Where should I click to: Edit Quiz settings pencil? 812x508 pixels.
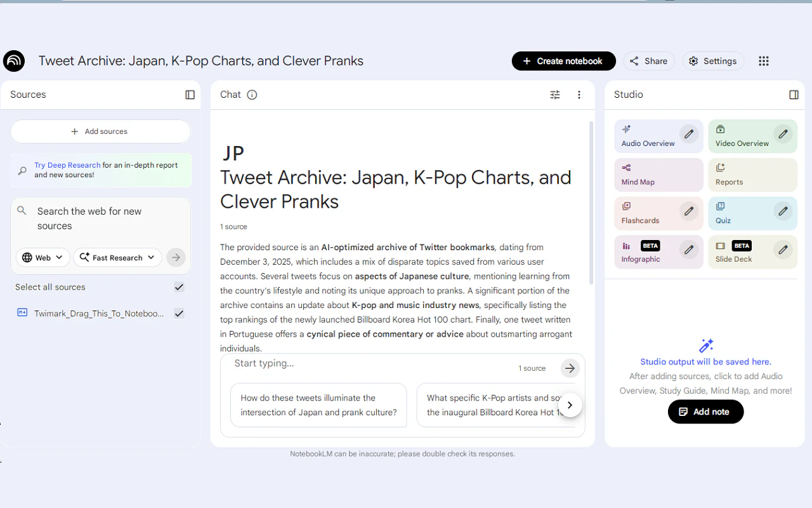tap(783, 211)
